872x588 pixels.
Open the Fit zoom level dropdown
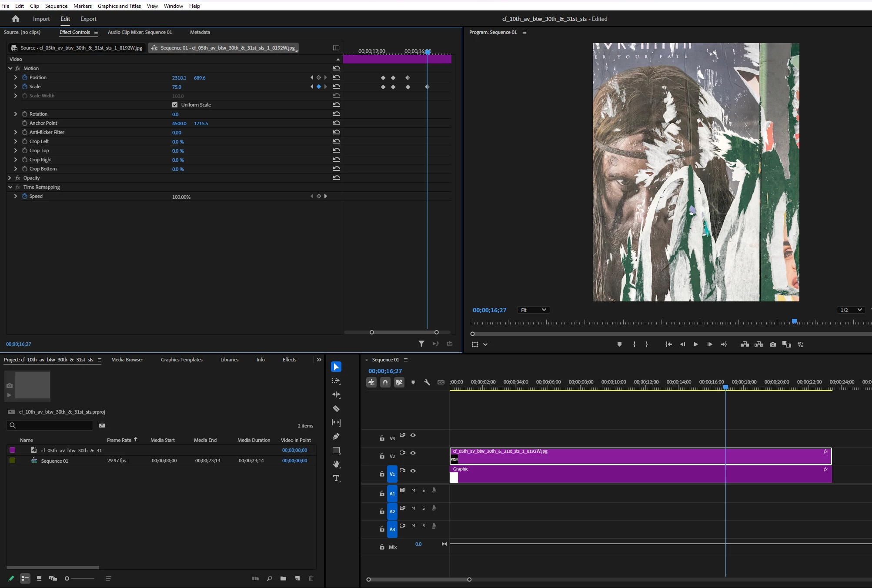[533, 310]
